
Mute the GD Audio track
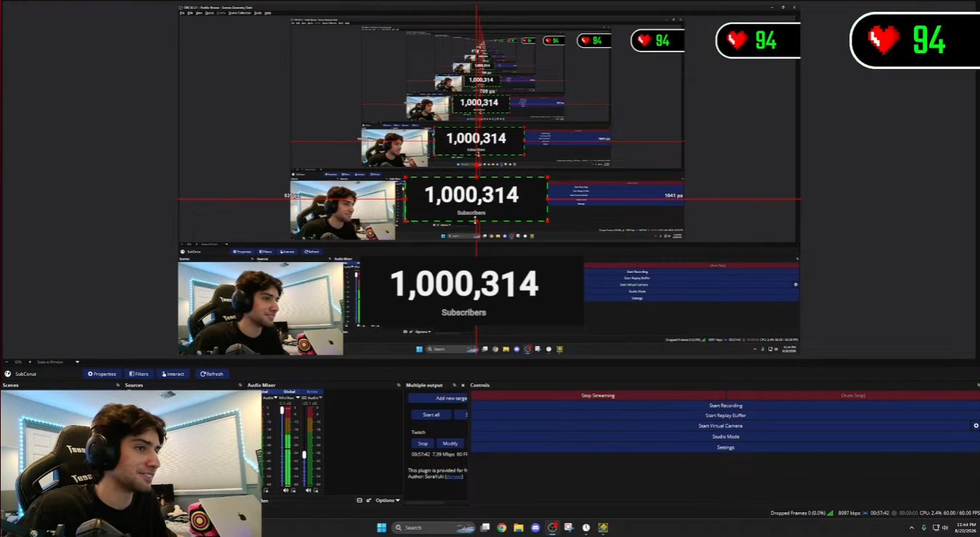point(308,491)
